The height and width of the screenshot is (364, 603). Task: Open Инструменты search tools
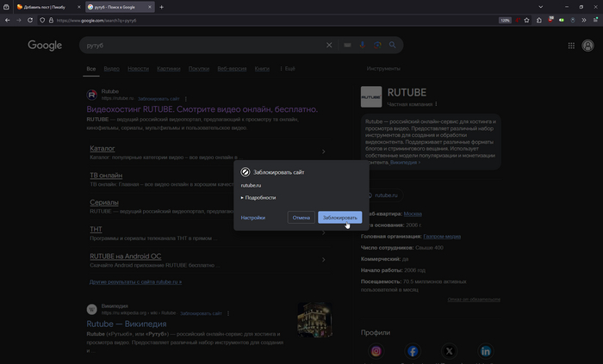click(383, 69)
